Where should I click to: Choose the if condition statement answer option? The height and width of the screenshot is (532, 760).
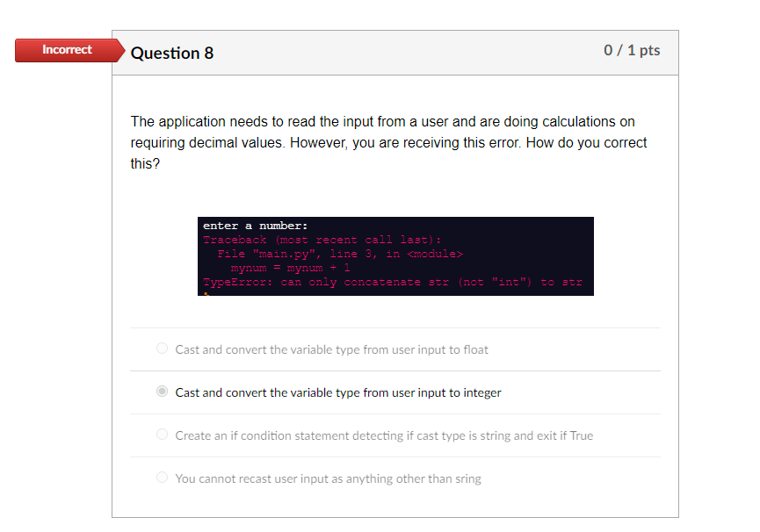coord(162,434)
